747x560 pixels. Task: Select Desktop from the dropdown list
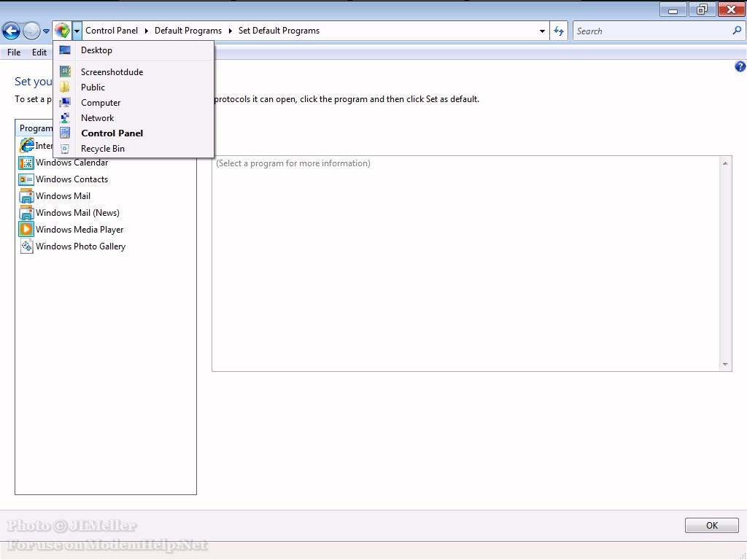coord(133,50)
